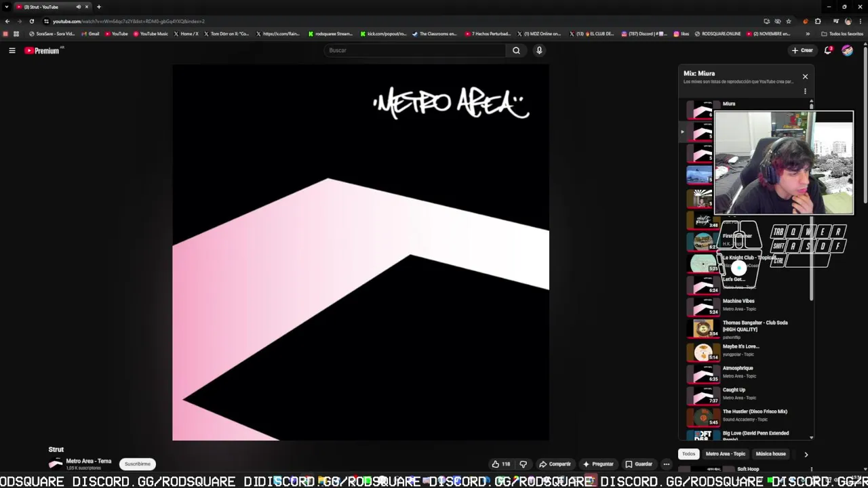The image size is (868, 488).
Task: Open the account avatar menu
Action: (x=847, y=50)
